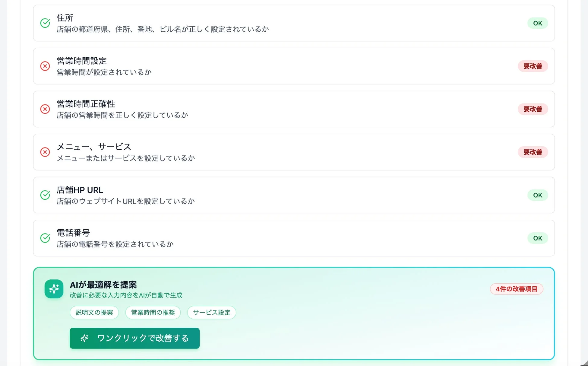The height and width of the screenshot is (366, 588).
Task: Open the 4件の改善項目 indicator
Action: click(x=517, y=289)
